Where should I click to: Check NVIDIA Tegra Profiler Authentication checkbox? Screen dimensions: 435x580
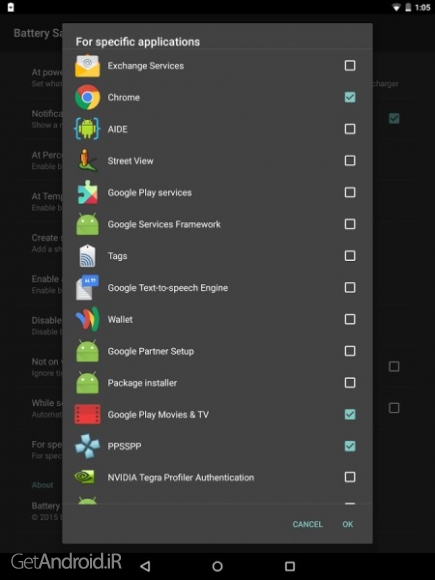(350, 477)
